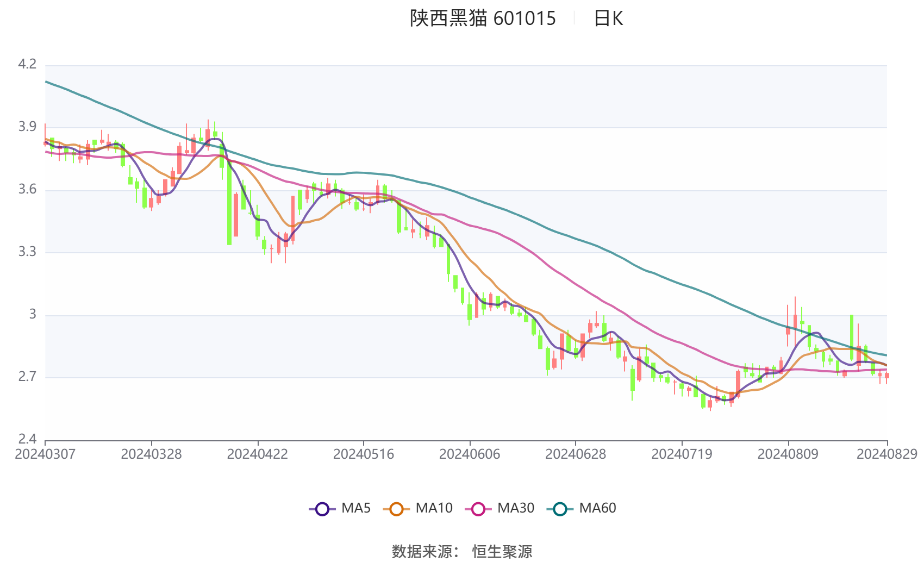The height and width of the screenshot is (562, 924).
Task: Click the 20240606 x-axis date label
Action: click(x=470, y=454)
